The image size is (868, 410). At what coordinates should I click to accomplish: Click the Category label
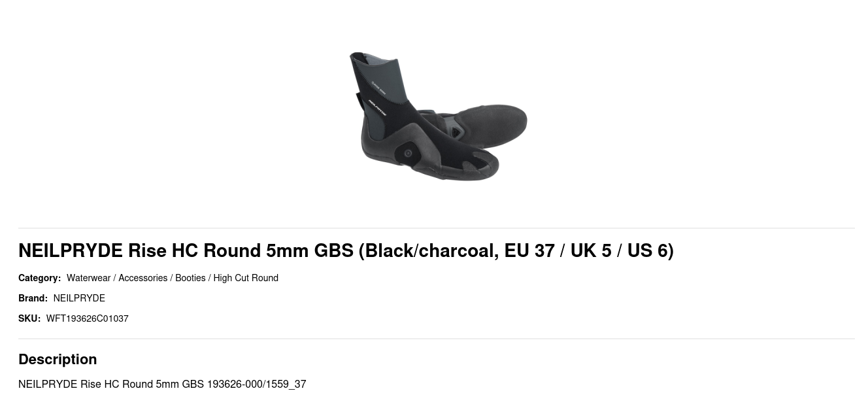point(39,278)
